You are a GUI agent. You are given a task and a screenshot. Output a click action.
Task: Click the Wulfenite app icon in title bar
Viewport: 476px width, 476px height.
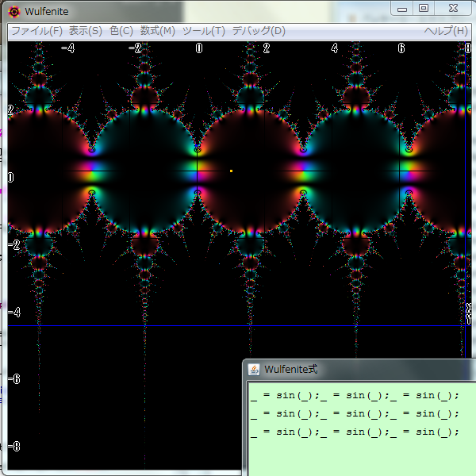click(14, 11)
